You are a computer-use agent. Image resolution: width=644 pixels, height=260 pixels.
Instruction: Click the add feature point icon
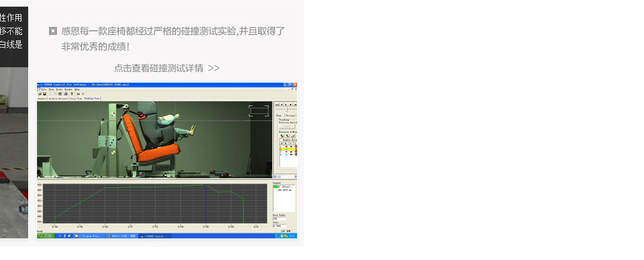click(x=282, y=136)
